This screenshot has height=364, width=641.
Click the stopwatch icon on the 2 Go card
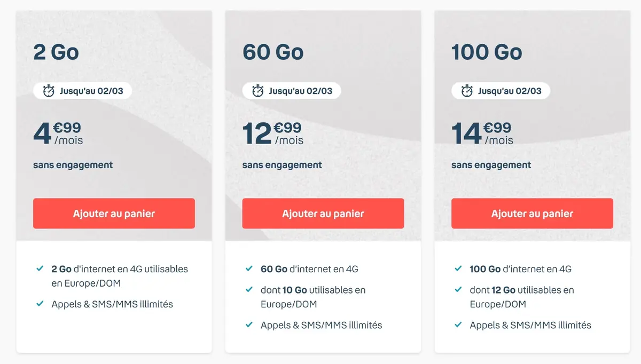click(49, 90)
